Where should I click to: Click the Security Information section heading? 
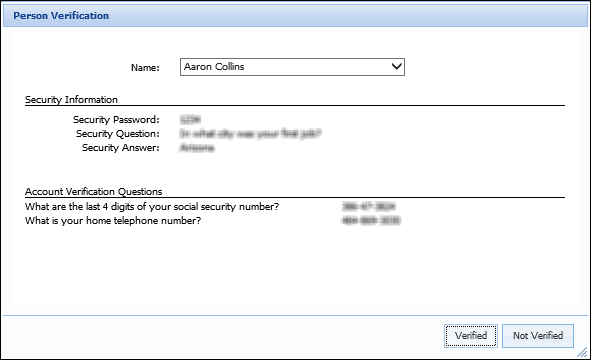pos(71,100)
